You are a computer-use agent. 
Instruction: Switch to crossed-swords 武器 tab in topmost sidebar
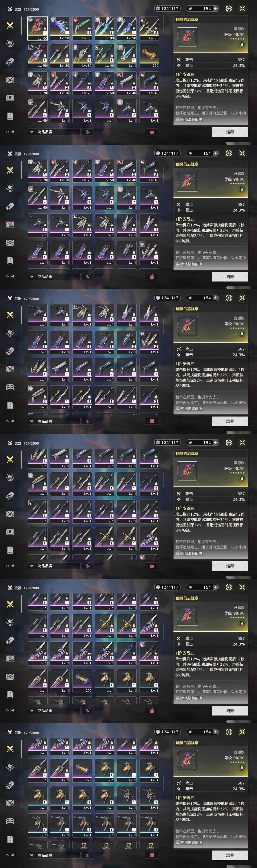(x=10, y=25)
